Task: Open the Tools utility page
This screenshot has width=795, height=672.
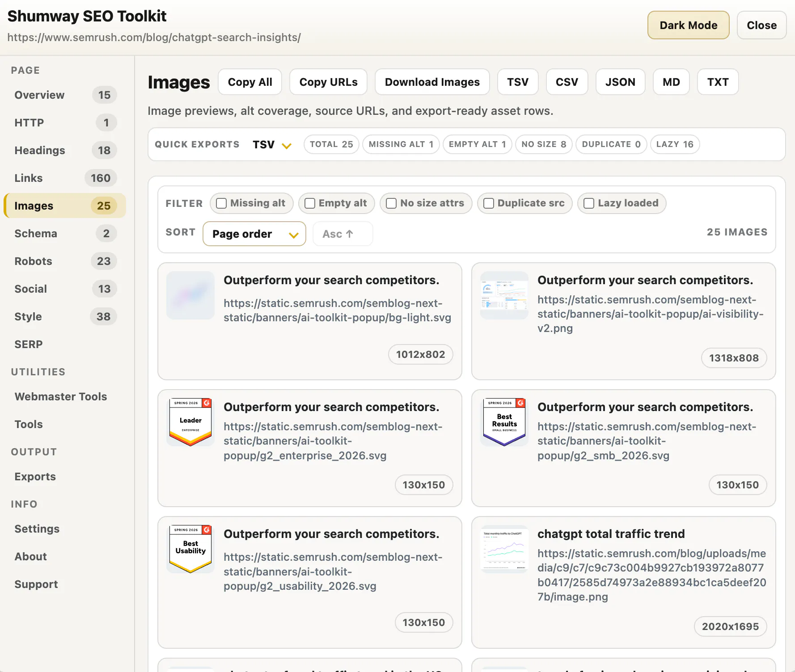Action: 65,424
